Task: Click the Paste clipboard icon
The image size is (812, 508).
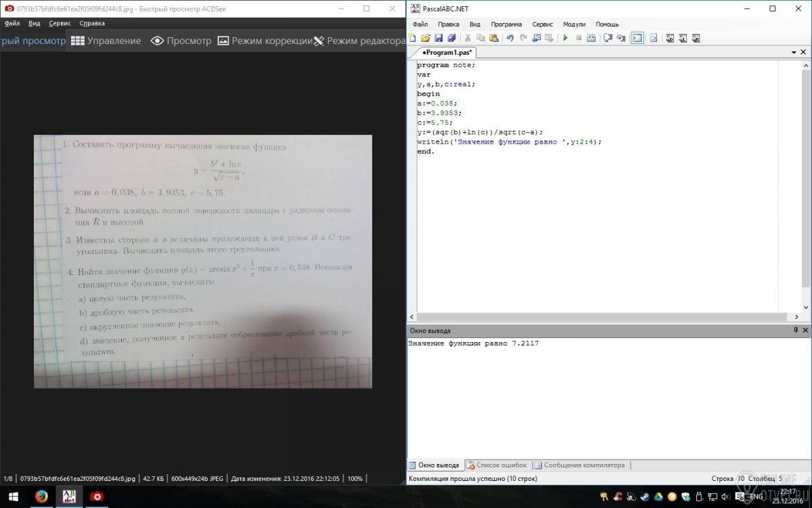Action: pyautogui.click(x=493, y=38)
